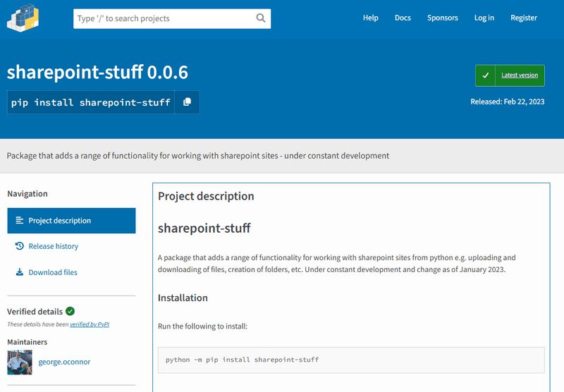The height and width of the screenshot is (392, 564).
Task: Switch to the Release history tab
Action: pos(72,246)
